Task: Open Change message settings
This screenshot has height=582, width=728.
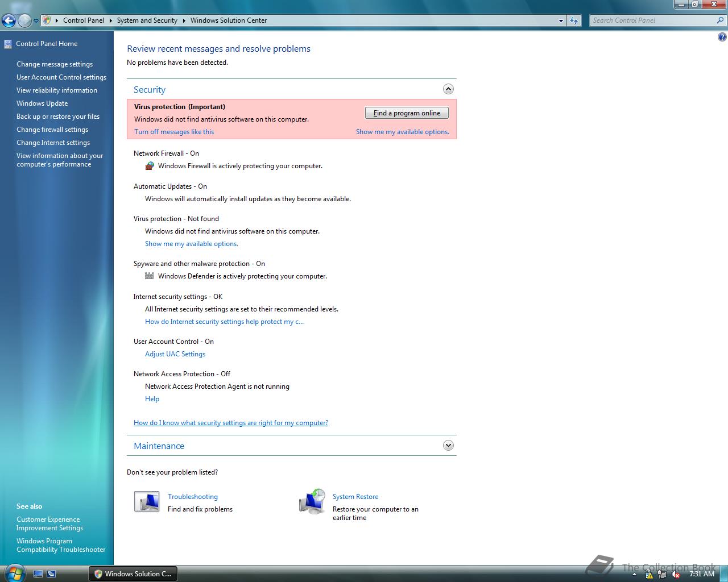Action: tap(55, 64)
